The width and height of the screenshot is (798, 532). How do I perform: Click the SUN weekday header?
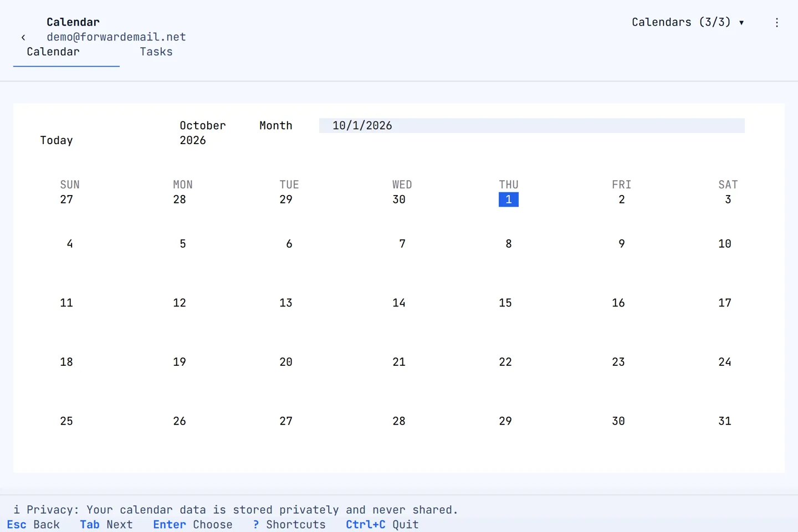pos(70,185)
